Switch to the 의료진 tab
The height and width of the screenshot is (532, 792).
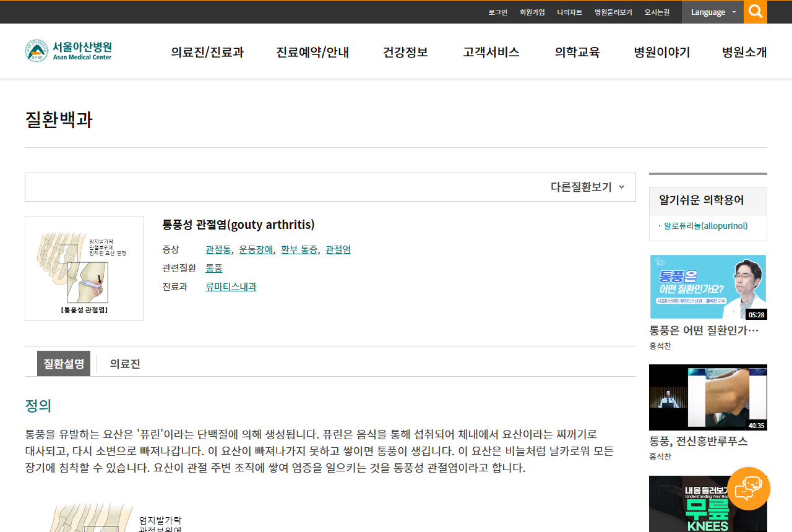click(125, 364)
